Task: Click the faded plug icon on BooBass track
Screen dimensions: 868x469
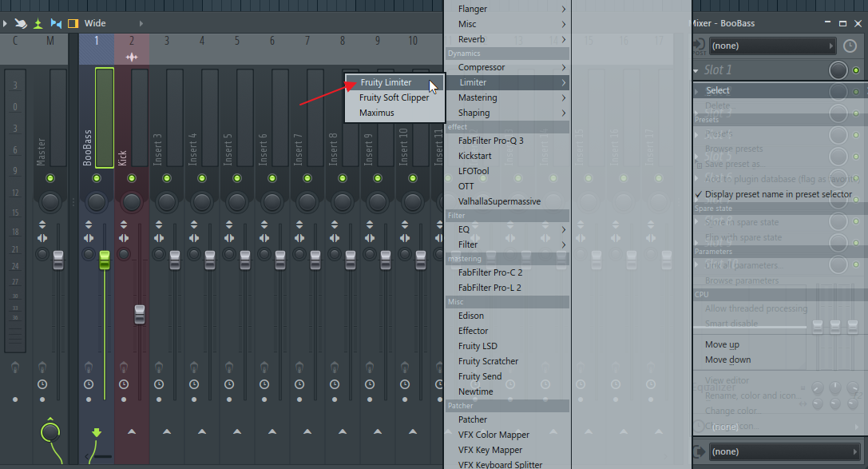Action: pyautogui.click(x=89, y=367)
